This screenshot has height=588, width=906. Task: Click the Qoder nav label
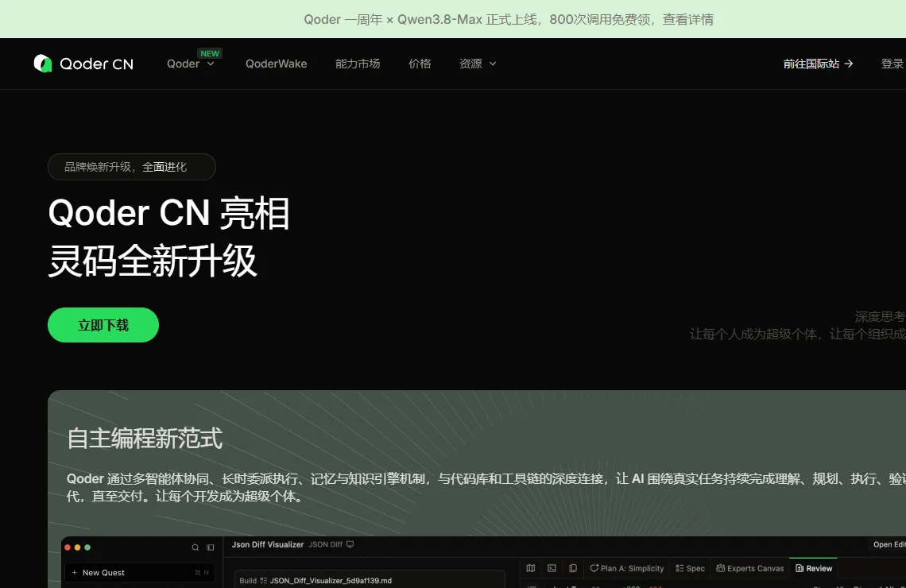[183, 64]
